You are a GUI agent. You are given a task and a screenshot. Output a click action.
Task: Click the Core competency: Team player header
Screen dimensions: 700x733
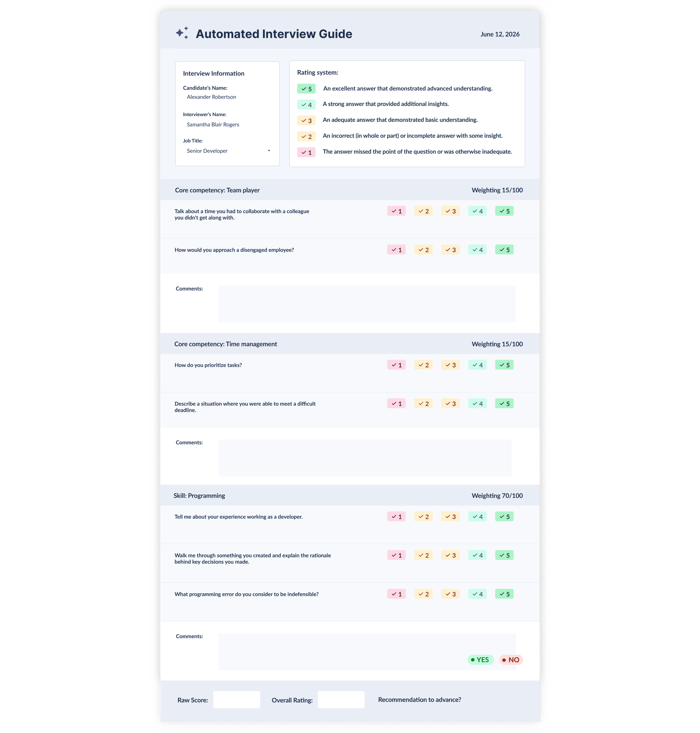pos(217,190)
